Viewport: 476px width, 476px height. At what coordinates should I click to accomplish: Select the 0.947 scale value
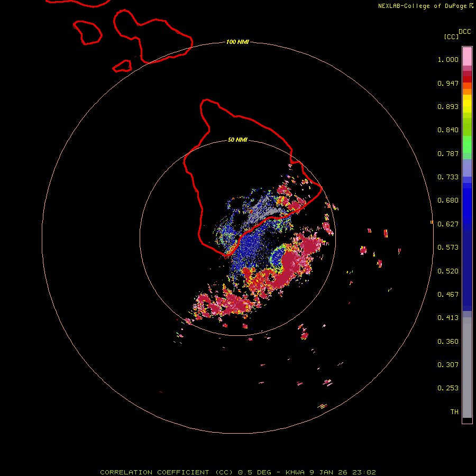(x=448, y=83)
